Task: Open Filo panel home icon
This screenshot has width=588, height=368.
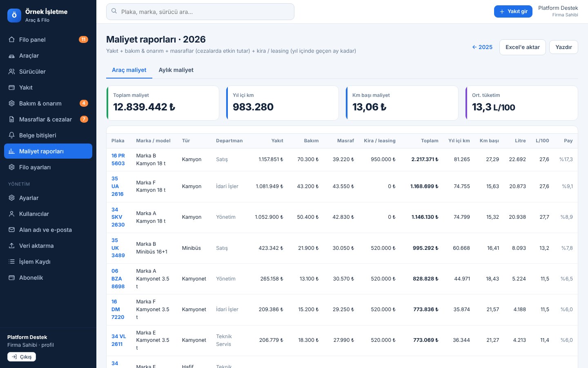Action: [11, 40]
